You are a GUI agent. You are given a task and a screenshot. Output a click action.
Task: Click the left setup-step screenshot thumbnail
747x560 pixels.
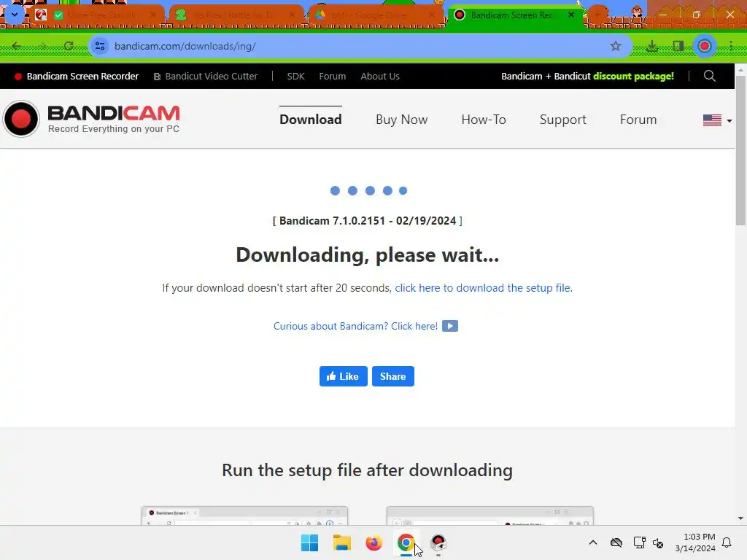tap(244, 516)
